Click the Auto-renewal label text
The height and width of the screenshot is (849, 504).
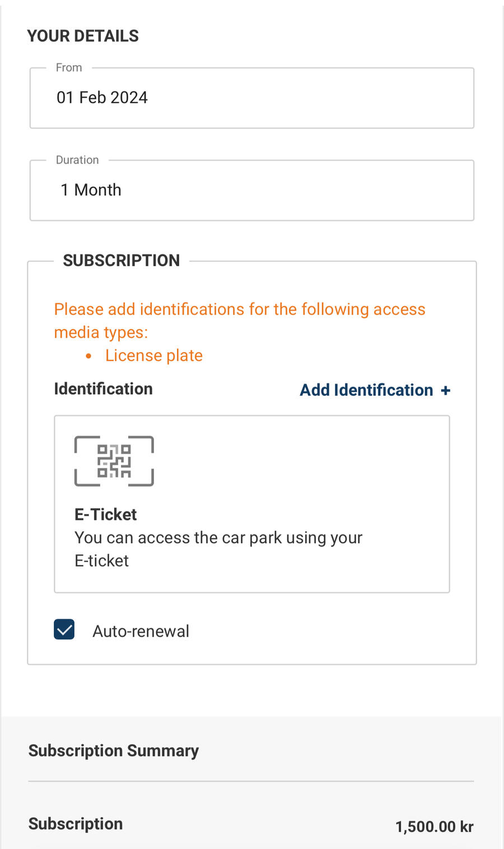point(141,632)
